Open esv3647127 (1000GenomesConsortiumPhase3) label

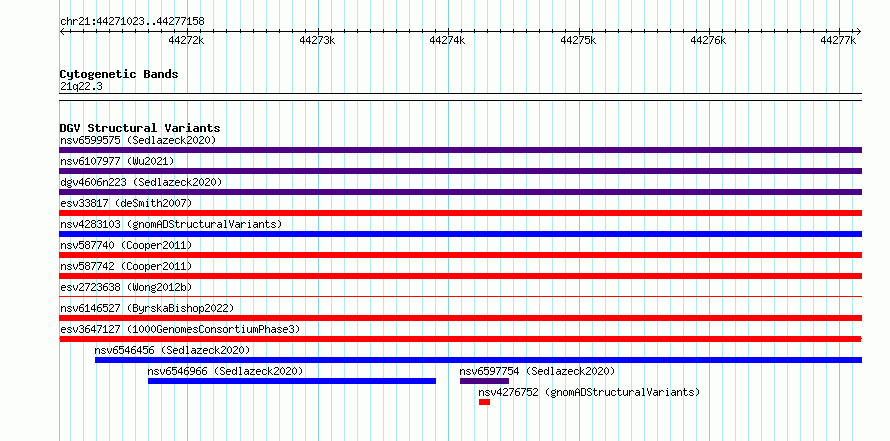pyautogui.click(x=180, y=329)
